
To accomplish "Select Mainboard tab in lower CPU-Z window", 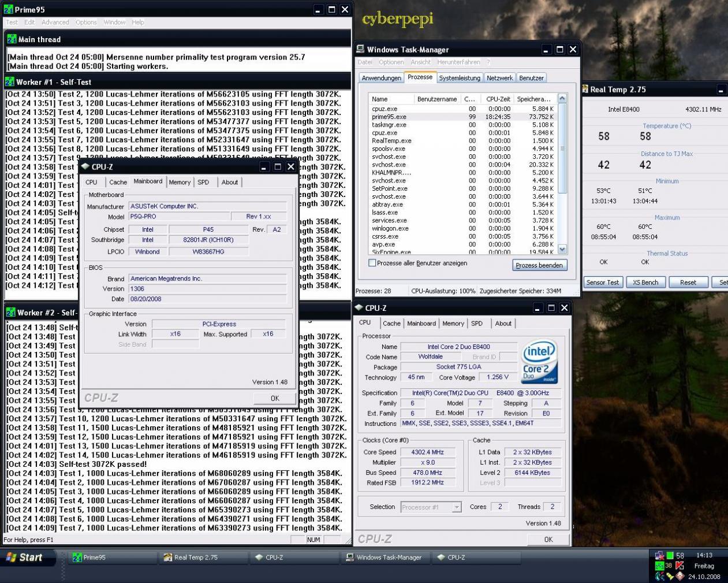I will [421, 324].
